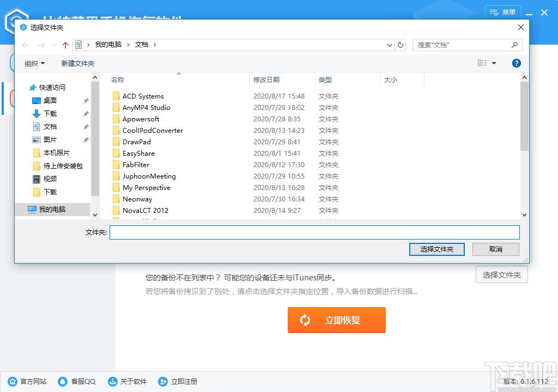This screenshot has width=558, height=392.
Task: Collapse the 快速访问 quick access tree
Action: (x=25, y=88)
